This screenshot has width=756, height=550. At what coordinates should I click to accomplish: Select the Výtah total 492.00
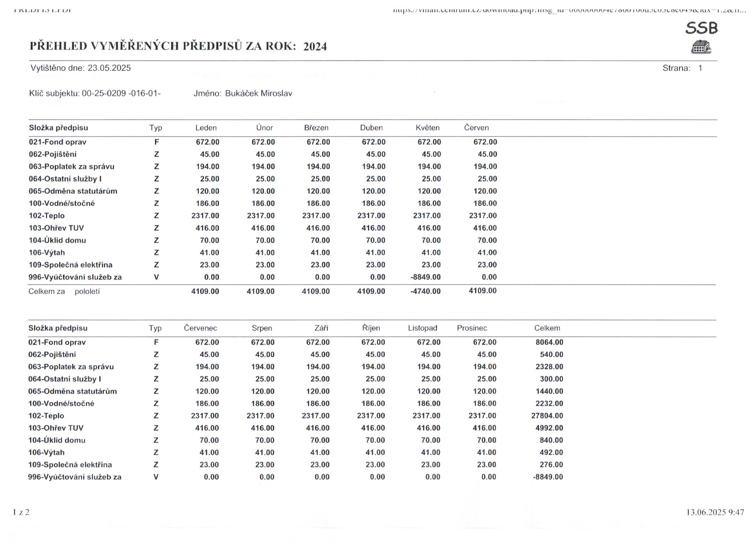coord(552,453)
